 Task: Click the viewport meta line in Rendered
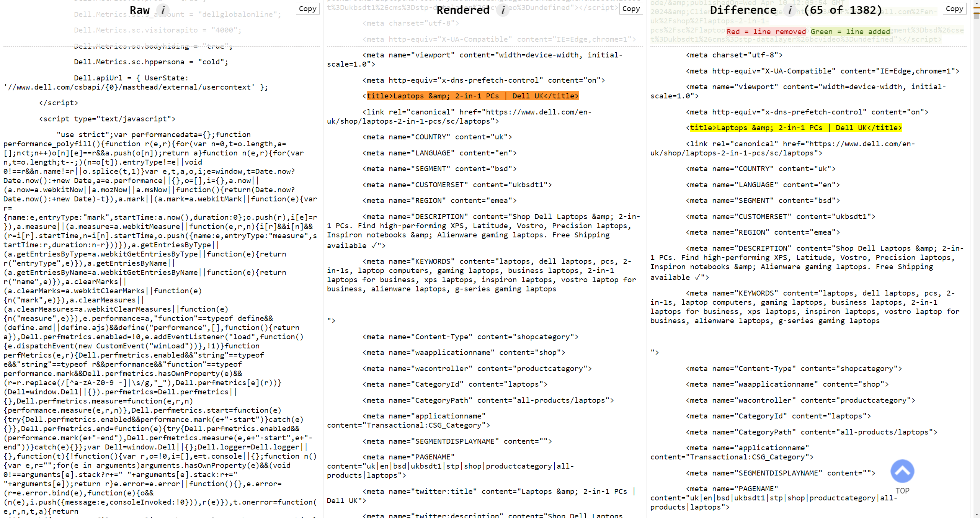[475, 59]
